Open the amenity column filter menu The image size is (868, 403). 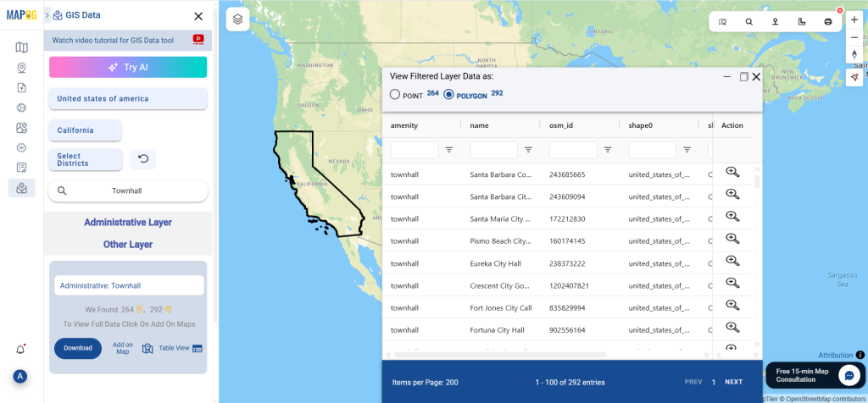(x=449, y=150)
